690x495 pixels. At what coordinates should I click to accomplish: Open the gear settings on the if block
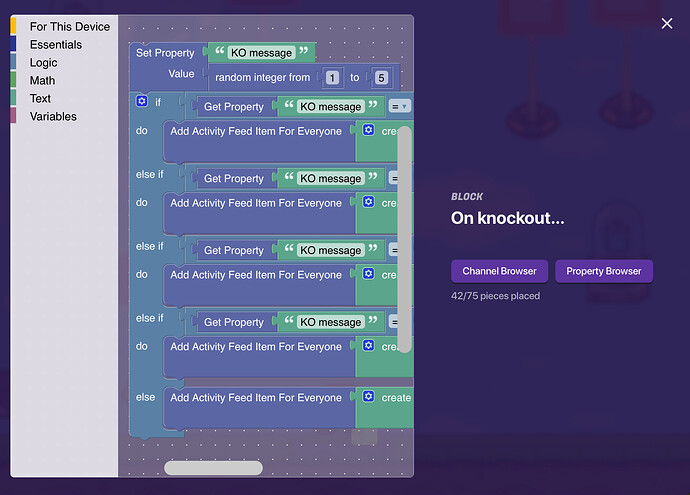click(141, 101)
